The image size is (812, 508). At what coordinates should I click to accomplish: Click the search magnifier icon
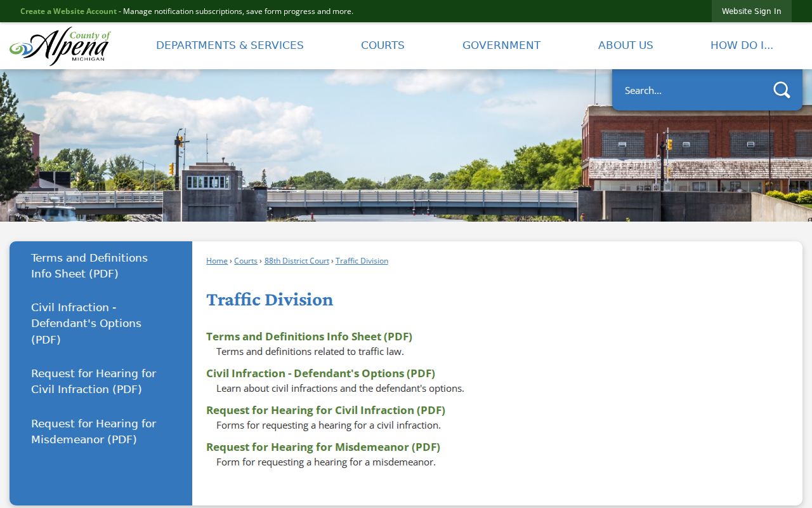pos(782,90)
